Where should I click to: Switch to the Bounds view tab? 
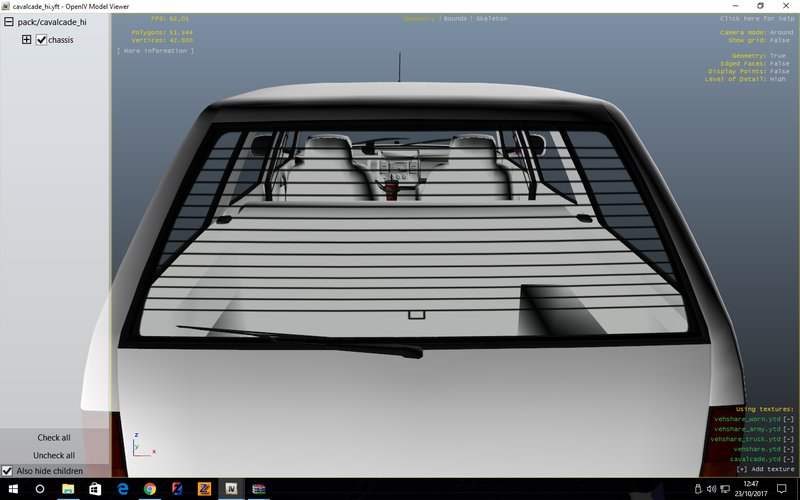tap(455, 18)
